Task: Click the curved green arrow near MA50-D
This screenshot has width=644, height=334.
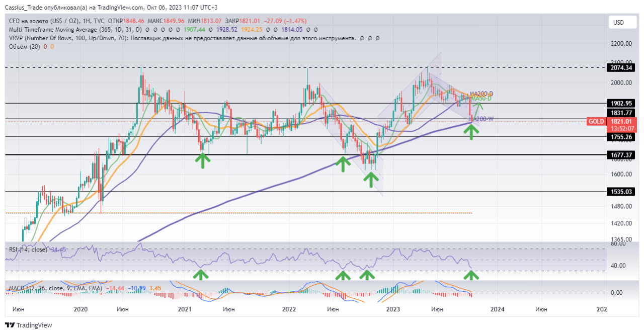Action: (478, 105)
